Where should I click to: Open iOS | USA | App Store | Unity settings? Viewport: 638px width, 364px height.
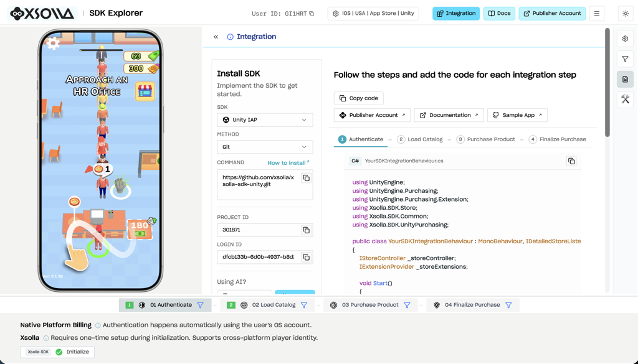pos(373,14)
